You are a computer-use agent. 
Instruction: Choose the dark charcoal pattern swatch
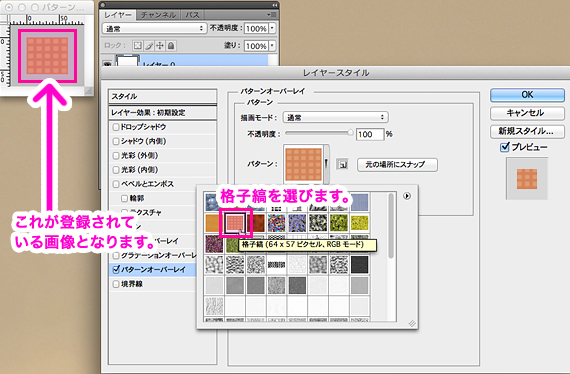(360, 264)
